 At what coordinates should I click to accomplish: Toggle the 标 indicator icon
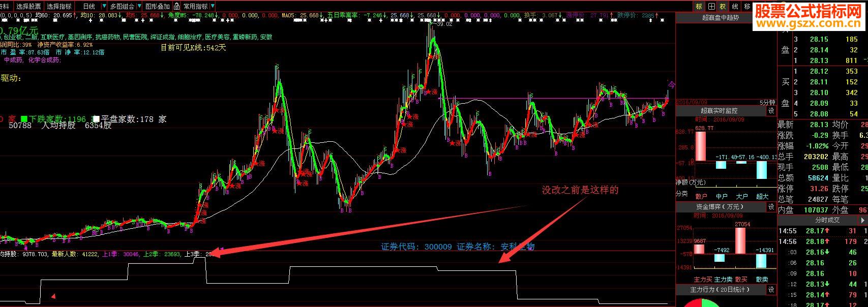click(x=699, y=7)
